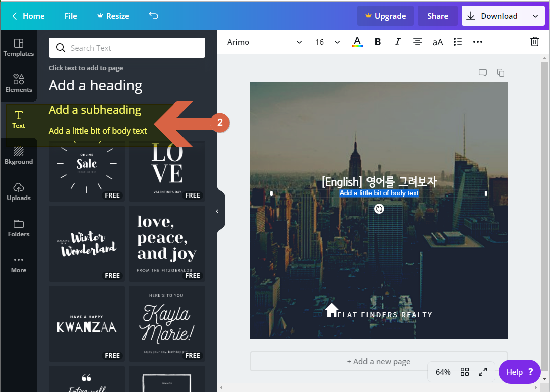Open the Resize menu
Viewport: 550px width, 392px height.
tap(113, 16)
